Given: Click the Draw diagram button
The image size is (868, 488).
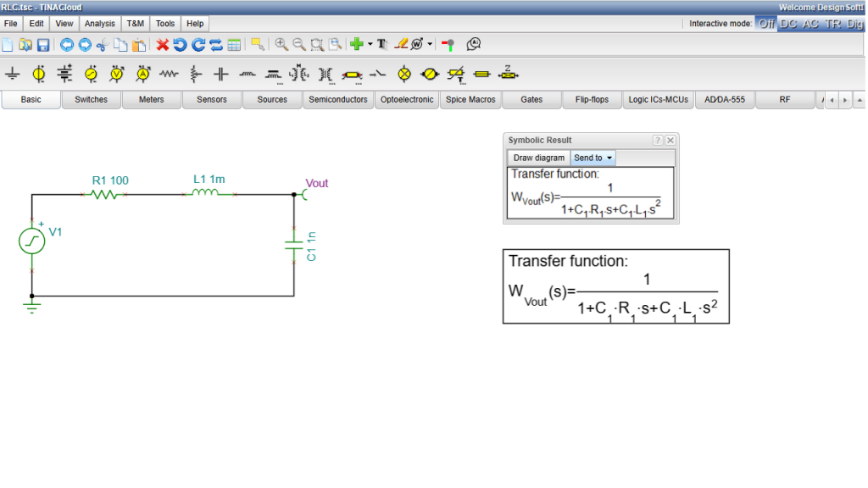Looking at the screenshot, I should (x=538, y=158).
